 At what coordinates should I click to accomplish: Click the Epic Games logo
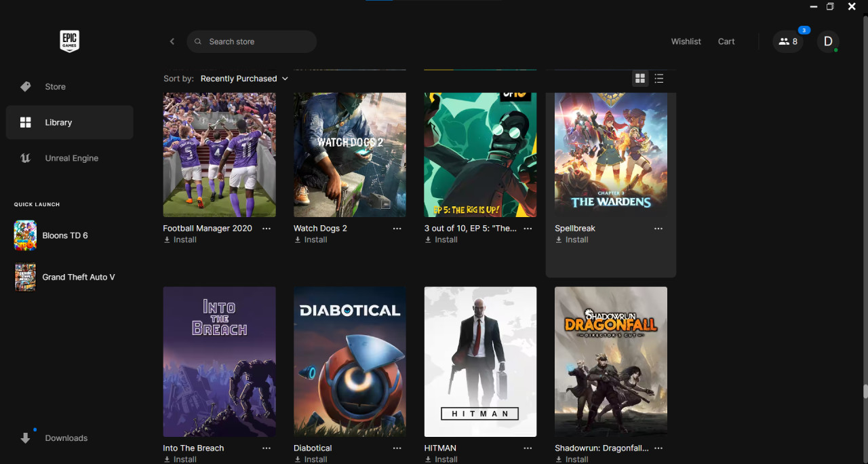click(x=69, y=41)
